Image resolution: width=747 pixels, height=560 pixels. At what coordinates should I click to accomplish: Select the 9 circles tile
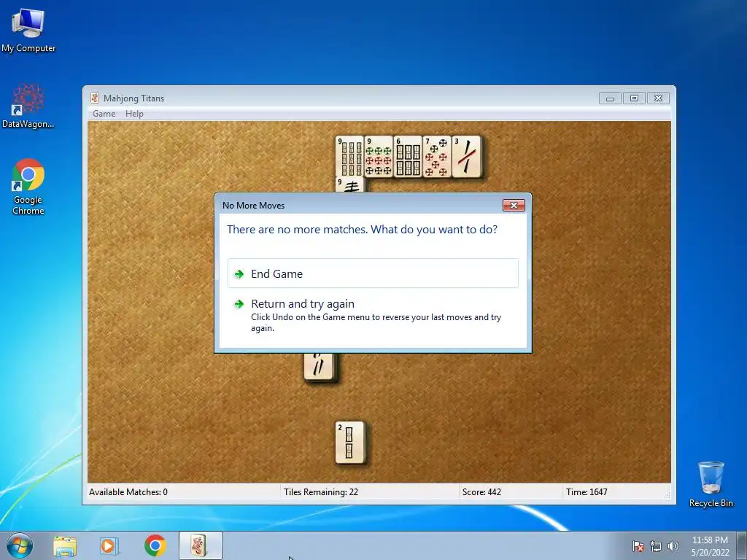pyautogui.click(x=379, y=157)
